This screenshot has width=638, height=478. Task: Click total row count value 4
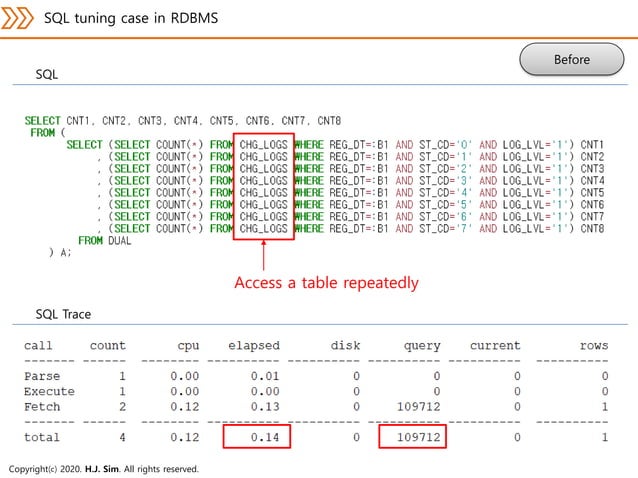point(122,437)
